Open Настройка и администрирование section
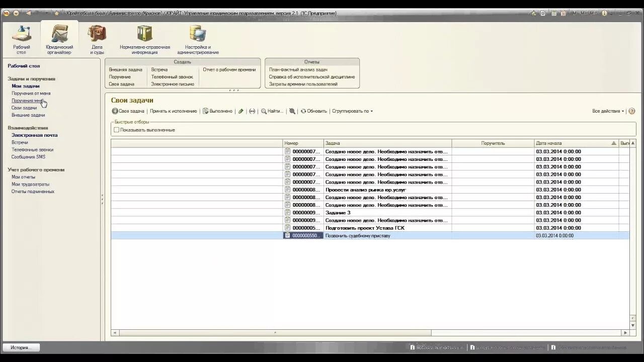 (x=198, y=39)
